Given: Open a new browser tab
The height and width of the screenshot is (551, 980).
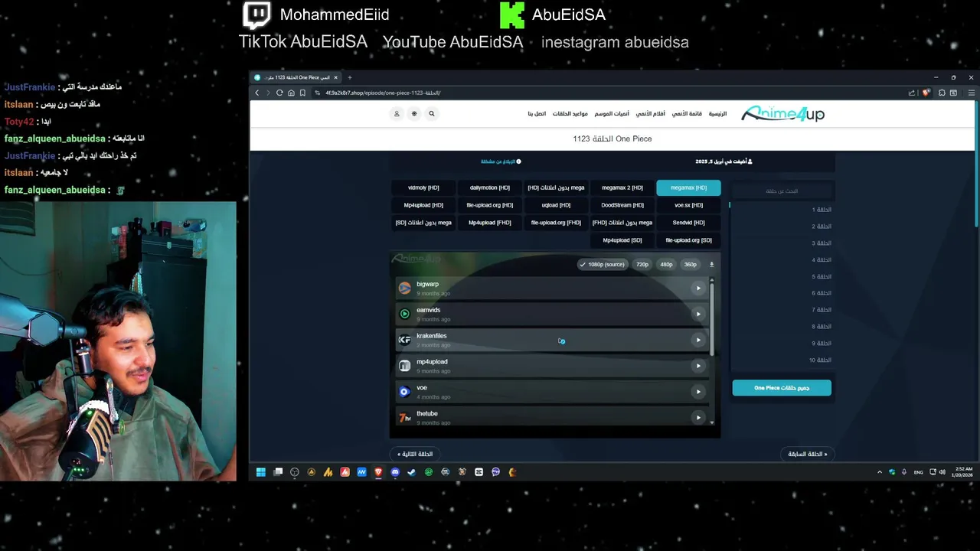Looking at the screenshot, I should point(349,77).
